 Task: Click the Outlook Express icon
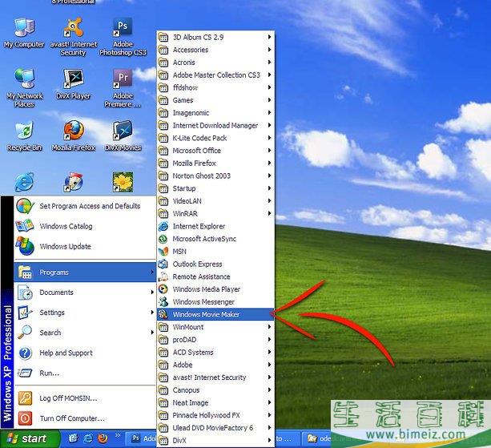click(163, 264)
